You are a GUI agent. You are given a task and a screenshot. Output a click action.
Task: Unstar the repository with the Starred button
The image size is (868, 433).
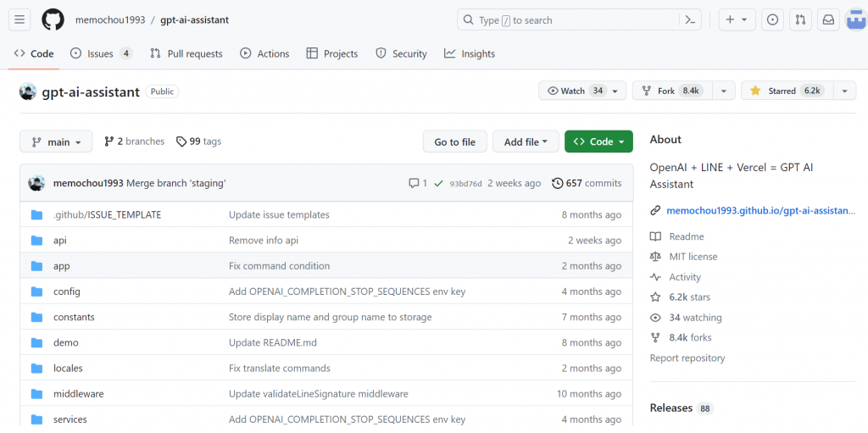tap(787, 91)
